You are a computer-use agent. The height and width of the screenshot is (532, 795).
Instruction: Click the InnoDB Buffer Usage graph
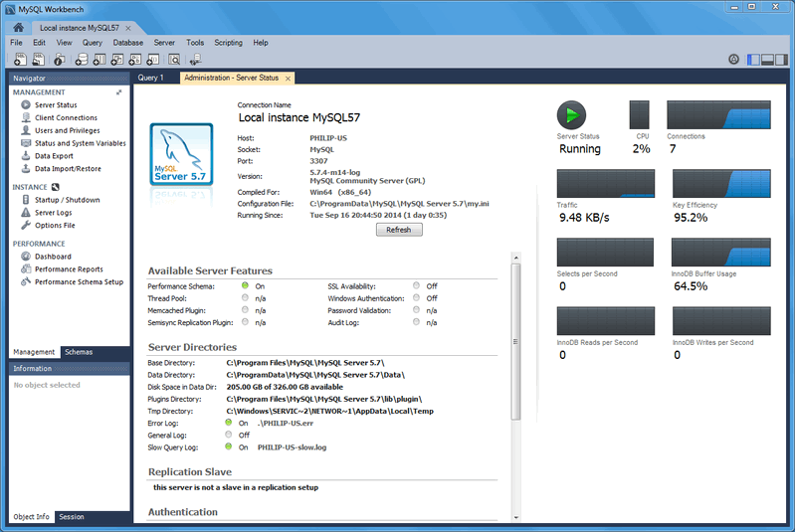(721, 252)
